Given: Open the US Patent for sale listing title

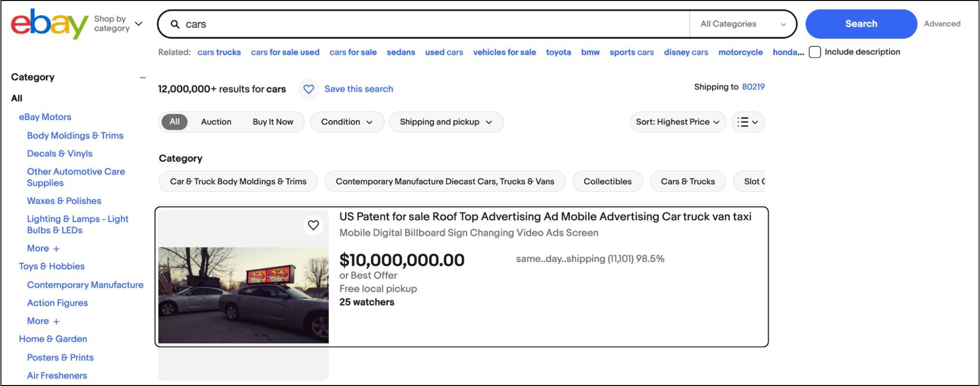Looking at the screenshot, I should pyautogui.click(x=545, y=216).
